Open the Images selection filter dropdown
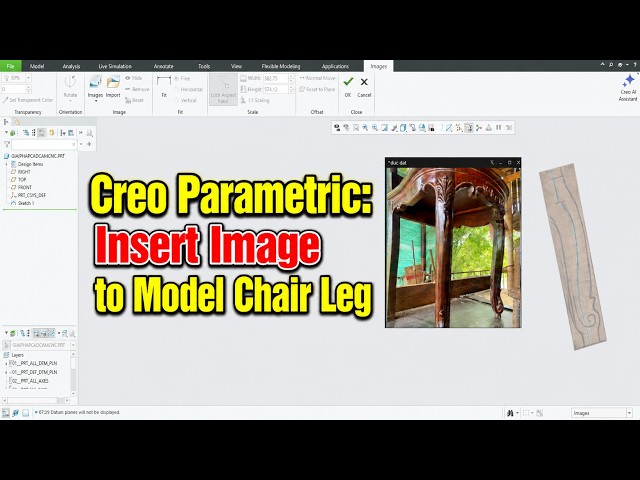 [629, 413]
